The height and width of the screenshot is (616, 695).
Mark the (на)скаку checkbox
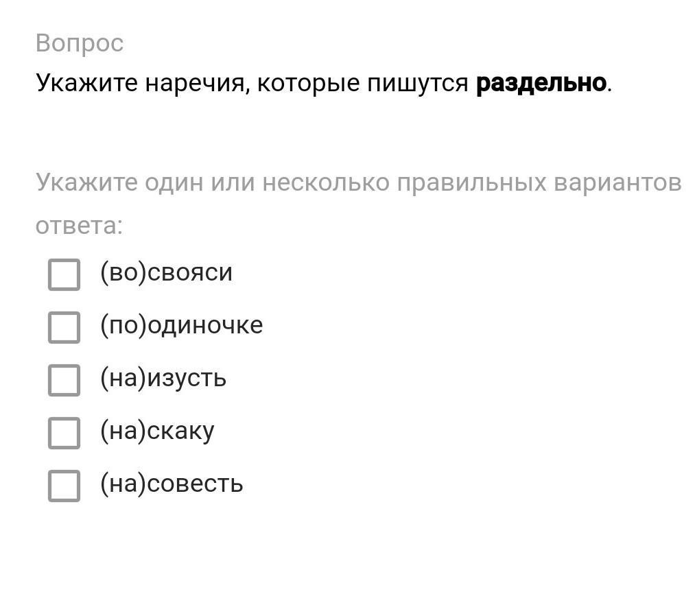tap(64, 433)
